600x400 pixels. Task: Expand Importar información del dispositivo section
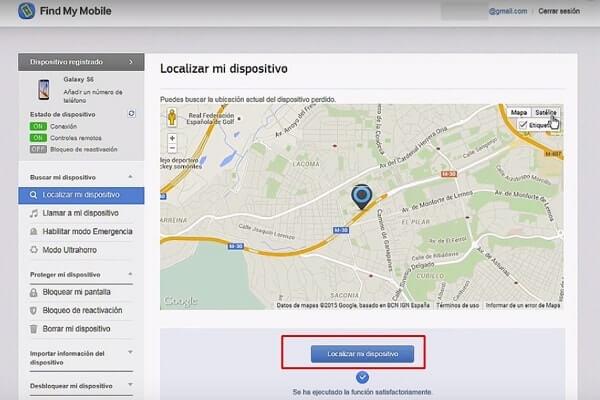tap(130, 352)
